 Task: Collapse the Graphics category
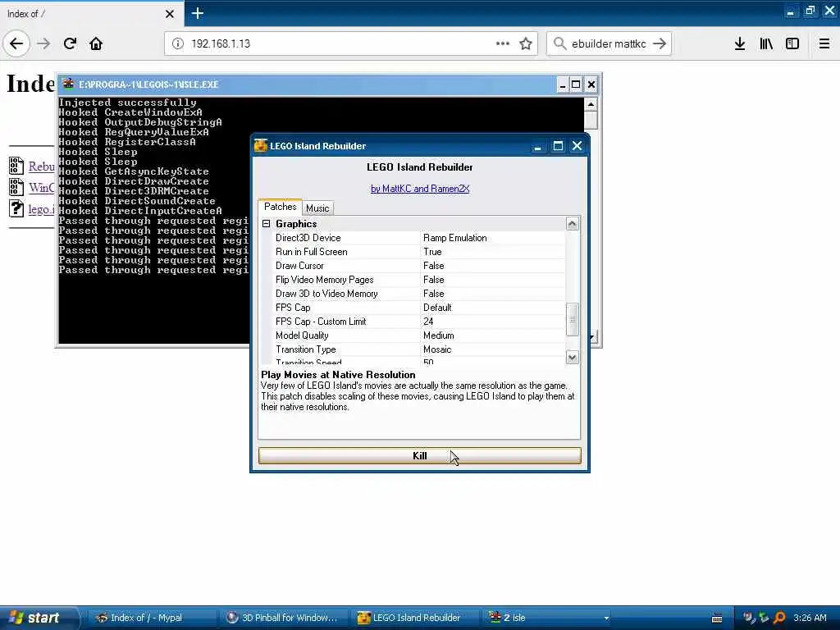pos(267,223)
